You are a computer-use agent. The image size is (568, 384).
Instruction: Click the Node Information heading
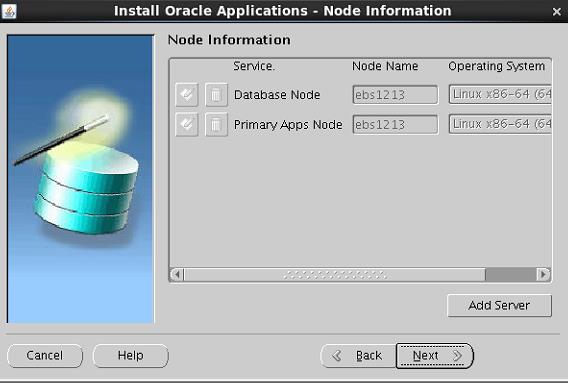229,40
